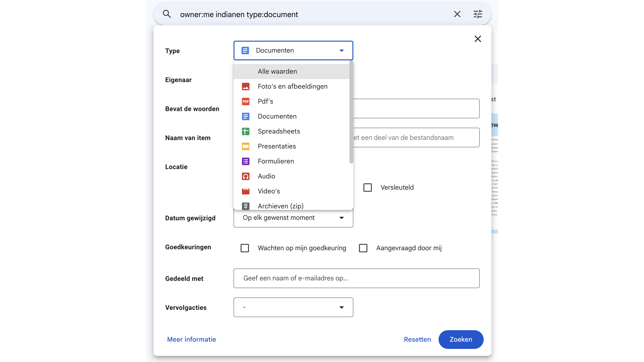Choose the Audio headphone icon

pyautogui.click(x=245, y=176)
